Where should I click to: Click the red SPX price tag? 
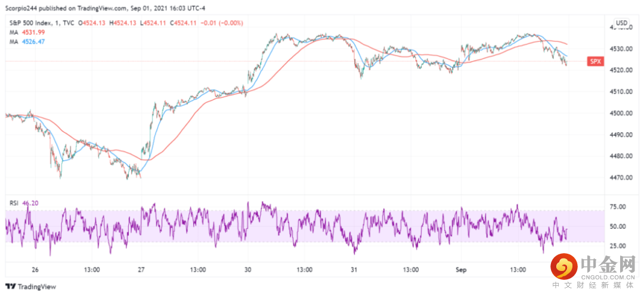[x=595, y=61]
